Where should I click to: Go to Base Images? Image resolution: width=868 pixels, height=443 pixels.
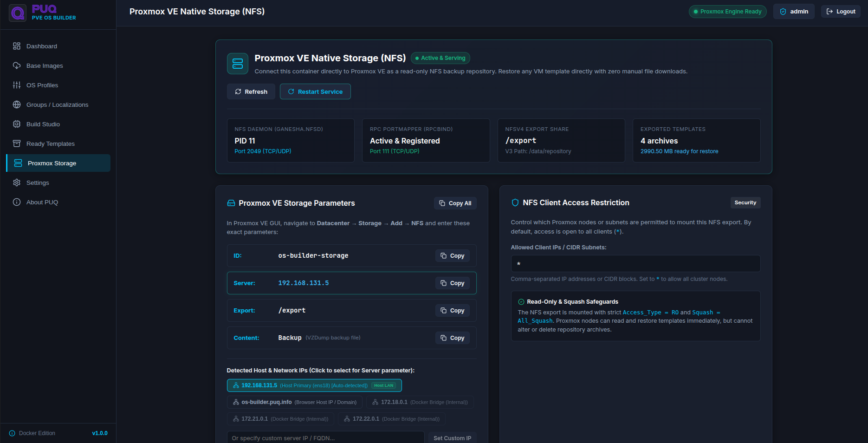[58, 65]
